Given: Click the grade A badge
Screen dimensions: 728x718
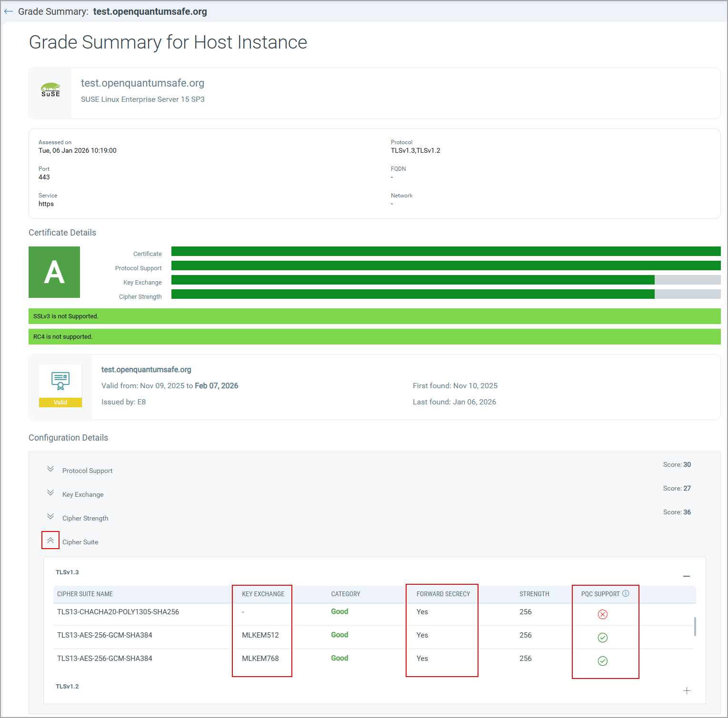Looking at the screenshot, I should click(54, 272).
